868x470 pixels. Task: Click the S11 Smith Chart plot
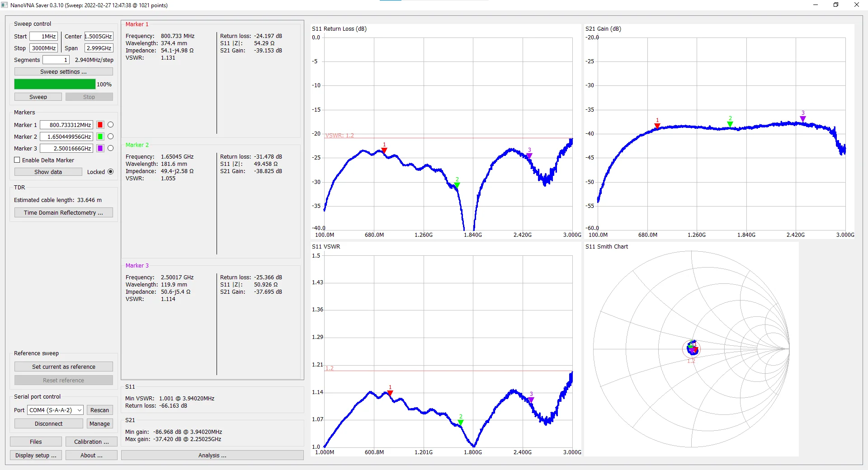691,349
